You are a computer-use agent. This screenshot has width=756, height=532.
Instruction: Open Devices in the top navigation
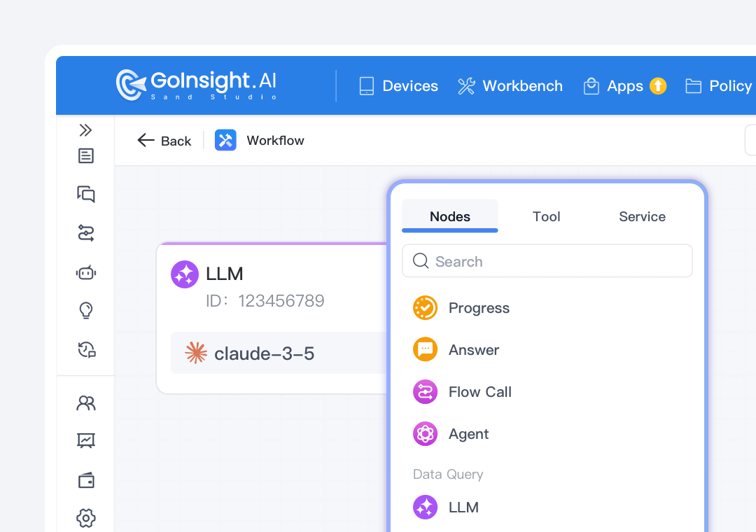398,86
